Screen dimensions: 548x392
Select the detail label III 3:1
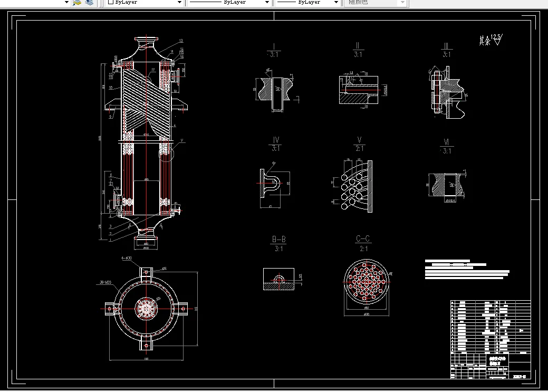tap(446, 50)
